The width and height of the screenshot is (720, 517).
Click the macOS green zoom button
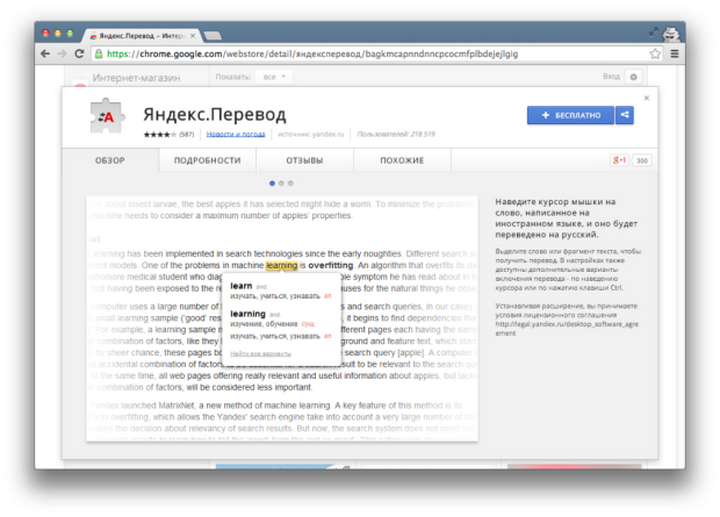[70, 33]
